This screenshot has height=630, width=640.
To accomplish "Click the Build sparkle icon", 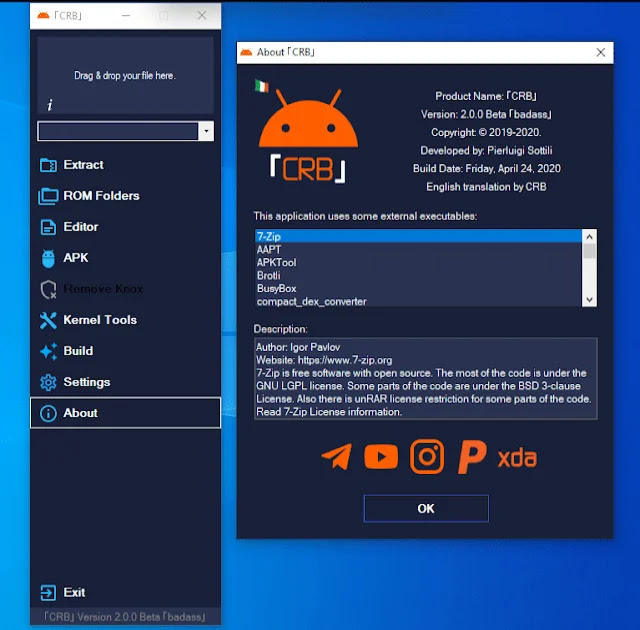I will click(x=49, y=351).
